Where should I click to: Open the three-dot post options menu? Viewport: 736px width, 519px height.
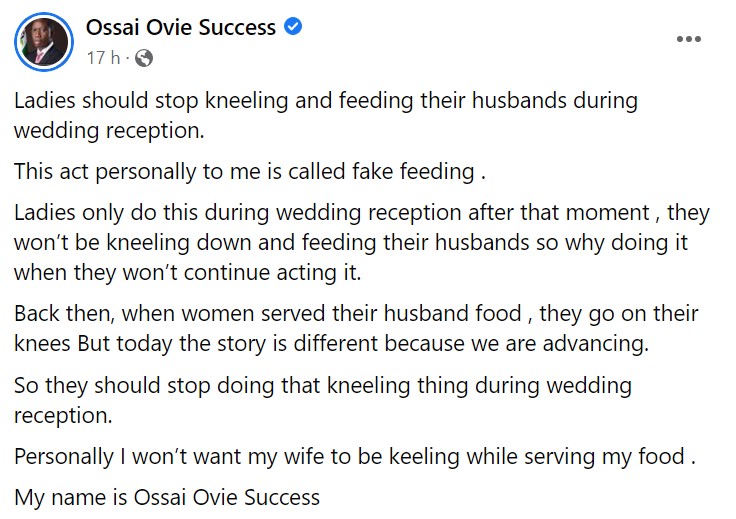click(x=688, y=39)
